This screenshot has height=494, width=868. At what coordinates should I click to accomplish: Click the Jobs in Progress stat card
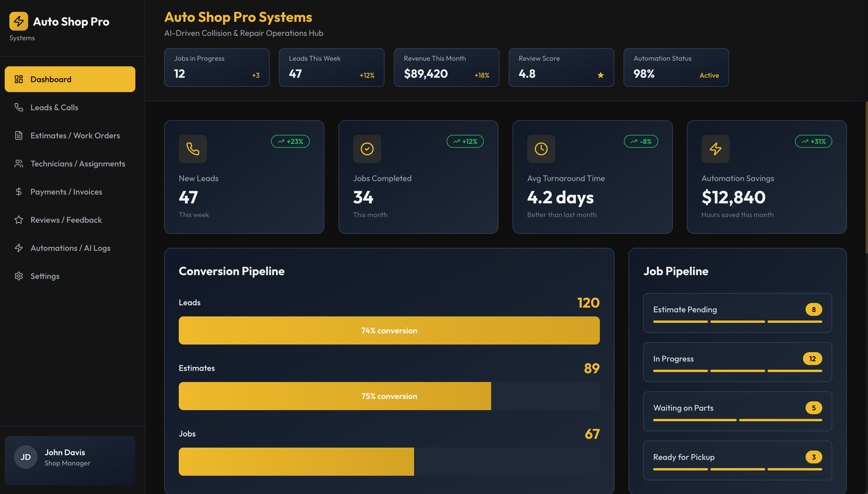tap(217, 67)
